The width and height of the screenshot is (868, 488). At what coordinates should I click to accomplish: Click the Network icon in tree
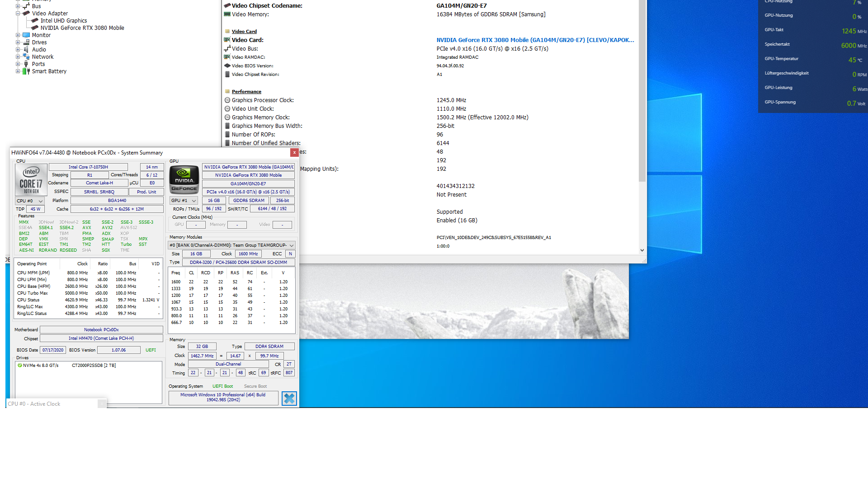point(26,57)
